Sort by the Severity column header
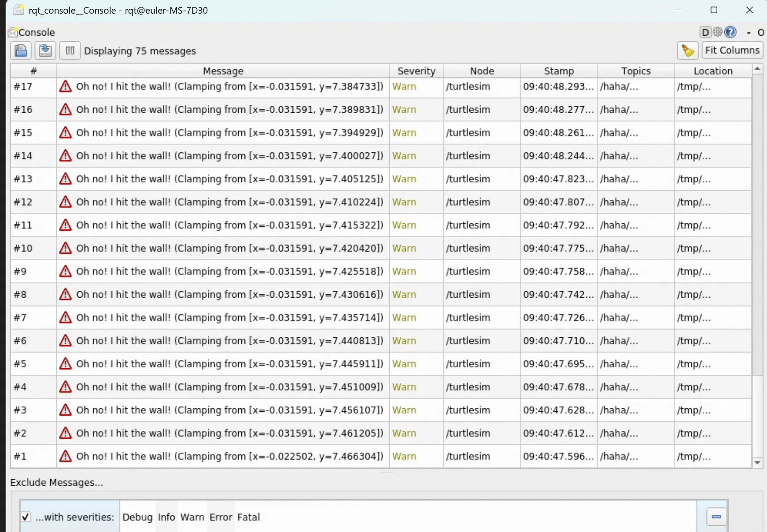Screen dimensions: 767x532 click(416, 71)
